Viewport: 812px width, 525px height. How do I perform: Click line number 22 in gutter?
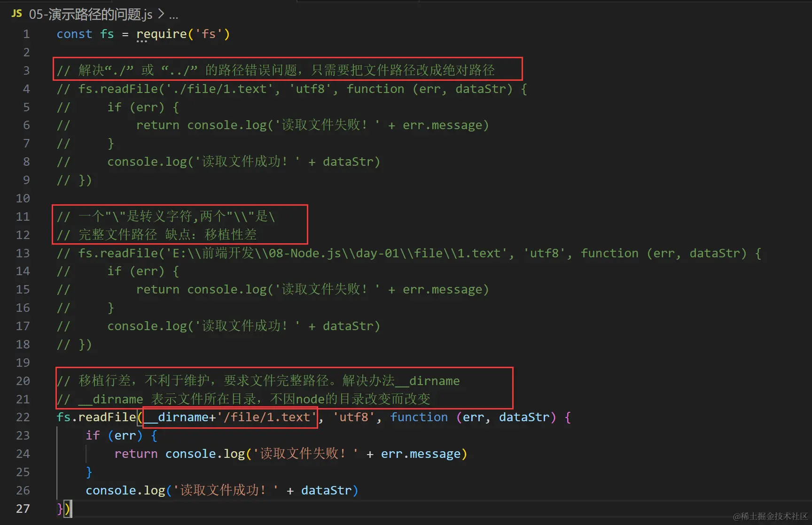click(23, 417)
